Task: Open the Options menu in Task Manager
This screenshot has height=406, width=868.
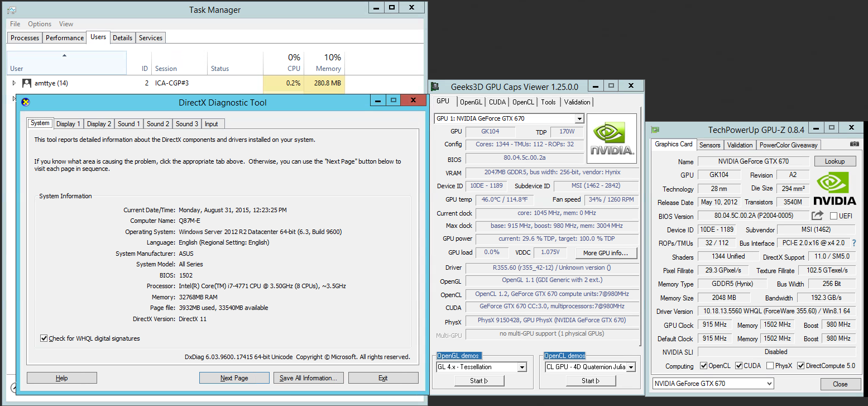Action: [x=40, y=24]
